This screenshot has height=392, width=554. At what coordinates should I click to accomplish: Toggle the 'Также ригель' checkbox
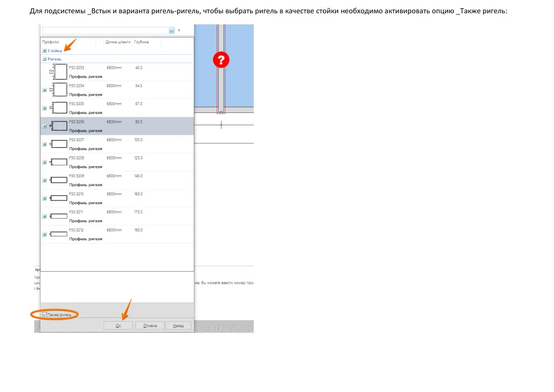[x=45, y=314]
